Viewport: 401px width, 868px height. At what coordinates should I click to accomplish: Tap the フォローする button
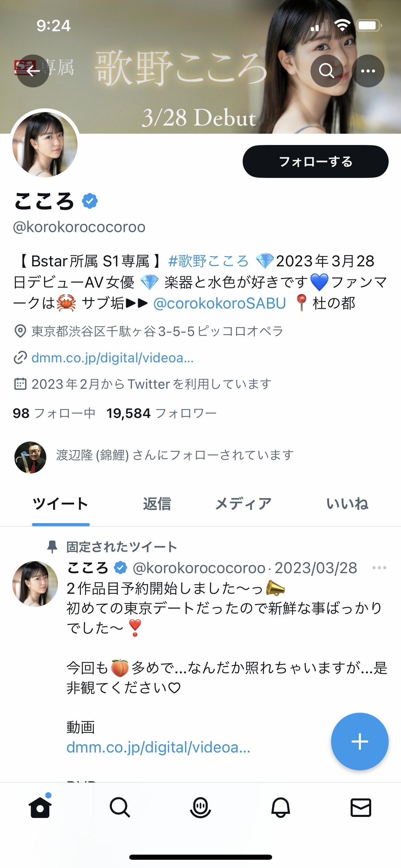pyautogui.click(x=316, y=161)
